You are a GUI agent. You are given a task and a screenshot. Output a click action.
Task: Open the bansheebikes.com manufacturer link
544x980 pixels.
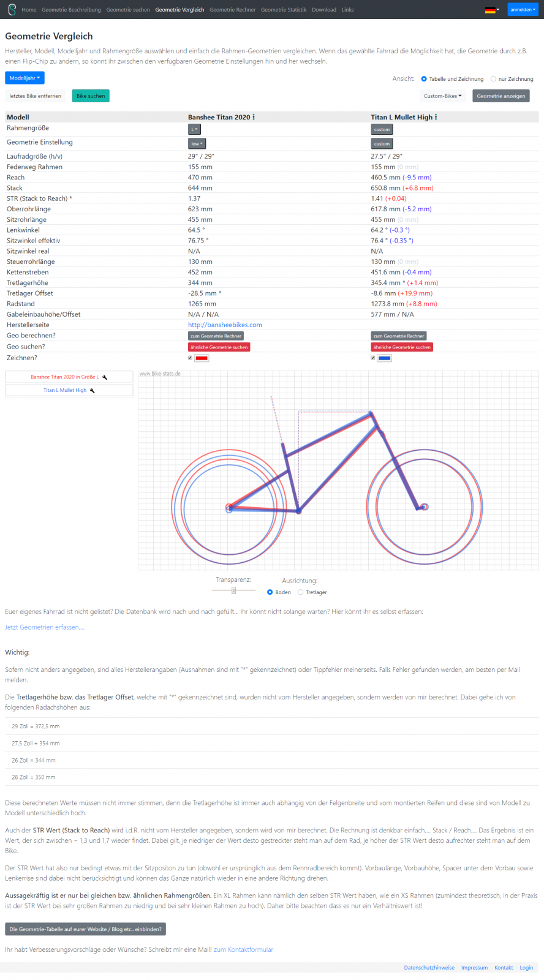225,325
